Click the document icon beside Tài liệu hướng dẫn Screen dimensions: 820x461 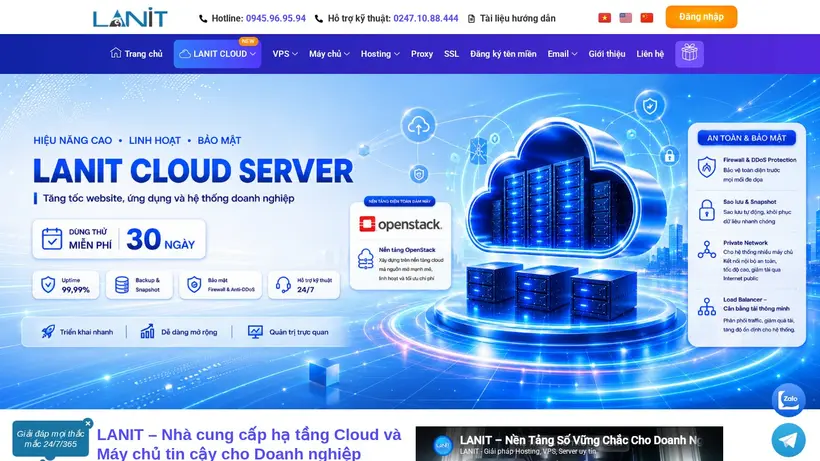[471, 19]
